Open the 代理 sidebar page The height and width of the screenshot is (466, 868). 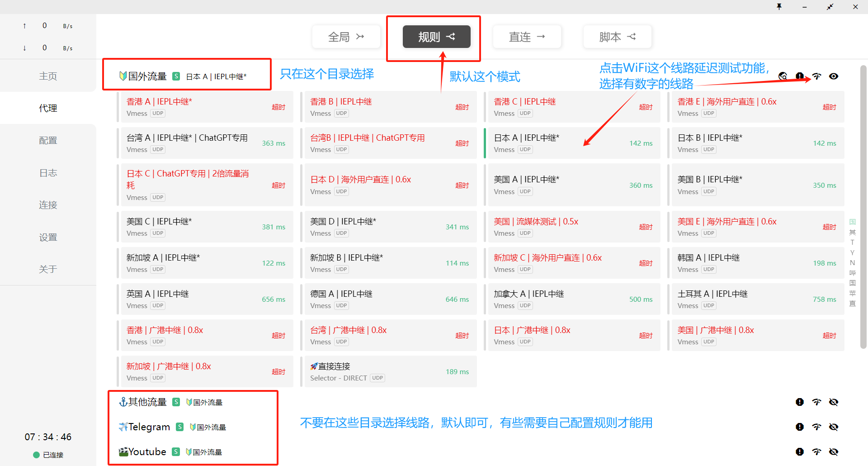pyautogui.click(x=48, y=108)
